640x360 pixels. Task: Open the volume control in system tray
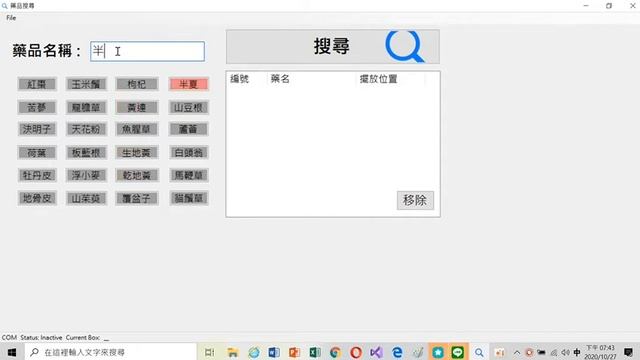pyautogui.click(x=565, y=352)
